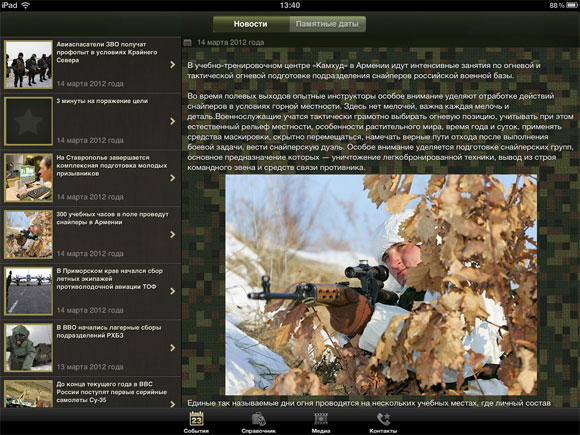Open sniper thumbnail of 300 учебных часов article
The image size is (580, 435).
(28, 235)
